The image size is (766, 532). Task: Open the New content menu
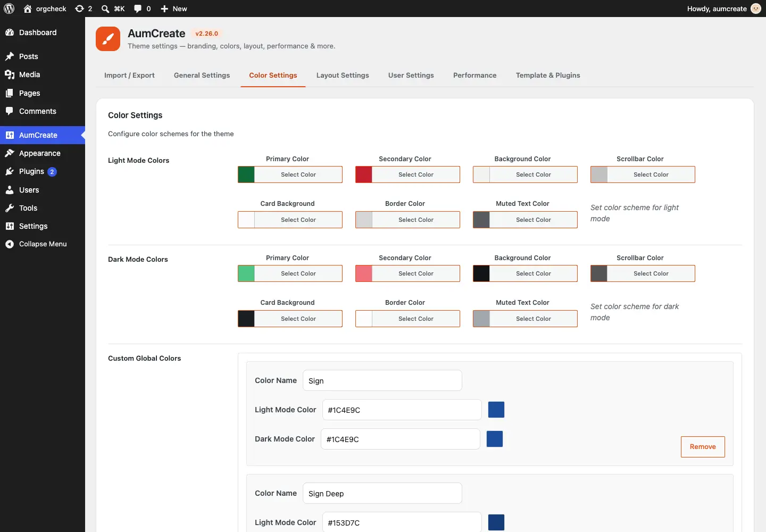(x=174, y=9)
